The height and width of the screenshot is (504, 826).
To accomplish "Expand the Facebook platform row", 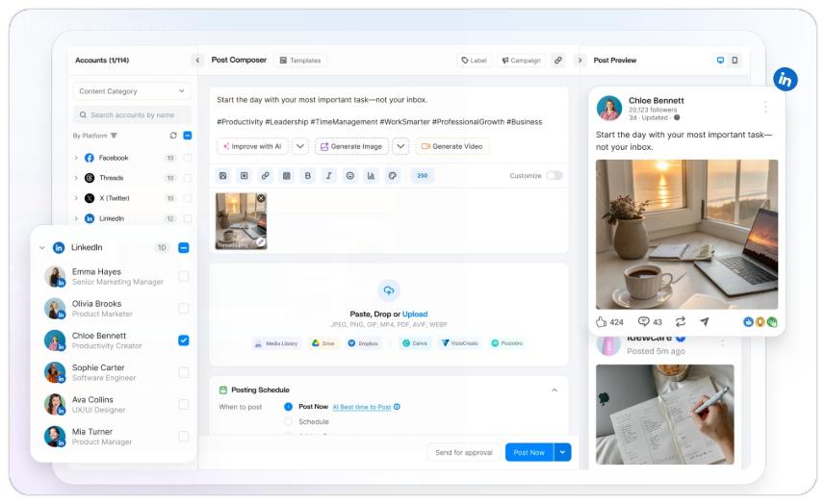I will click(x=76, y=158).
